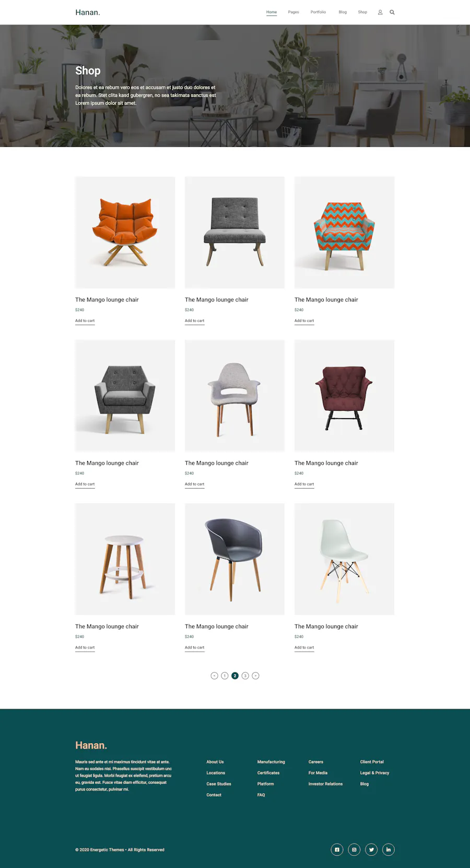Select page 3 in pagination
The width and height of the screenshot is (470, 868).
[x=245, y=676]
